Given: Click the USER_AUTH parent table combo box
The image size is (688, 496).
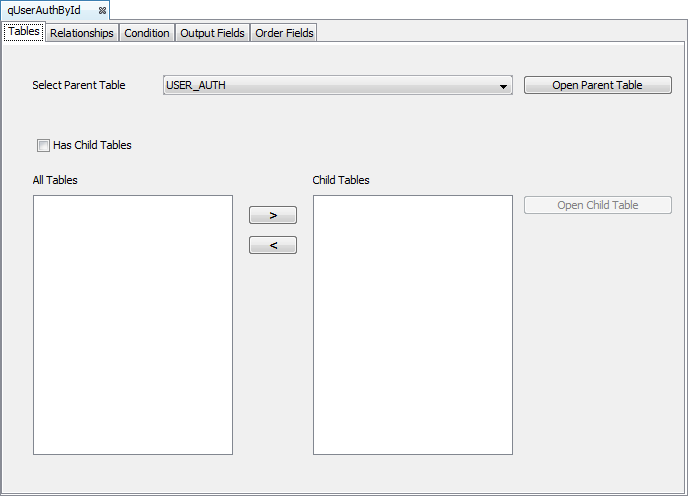Looking at the screenshot, I should click(x=330, y=85).
